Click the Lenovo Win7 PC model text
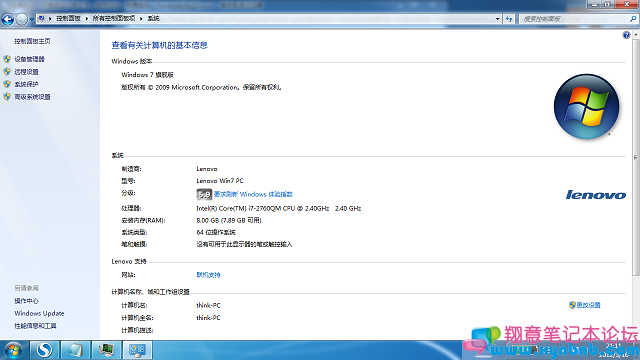This screenshot has width=640, height=360. tap(220, 181)
